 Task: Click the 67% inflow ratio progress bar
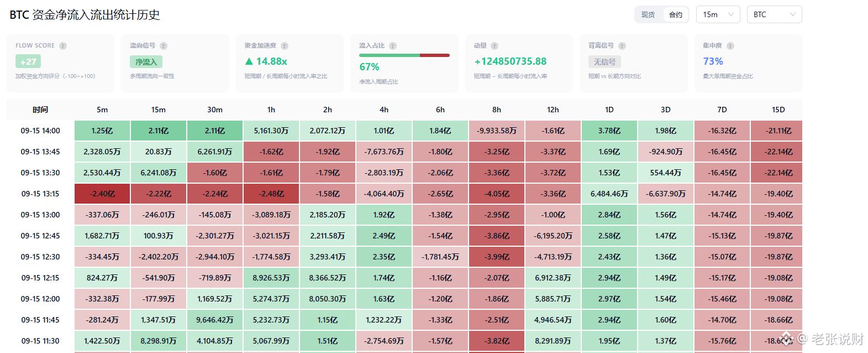click(x=404, y=55)
